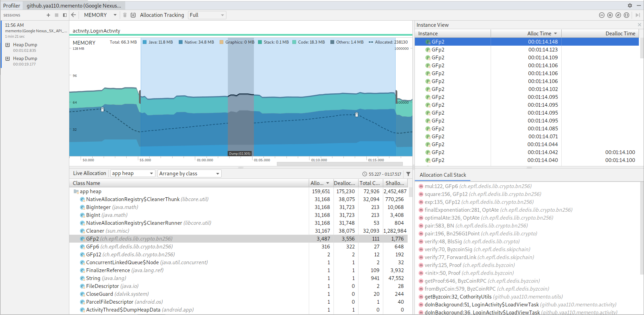
Task: Open the app heap selector
Action: [132, 173]
